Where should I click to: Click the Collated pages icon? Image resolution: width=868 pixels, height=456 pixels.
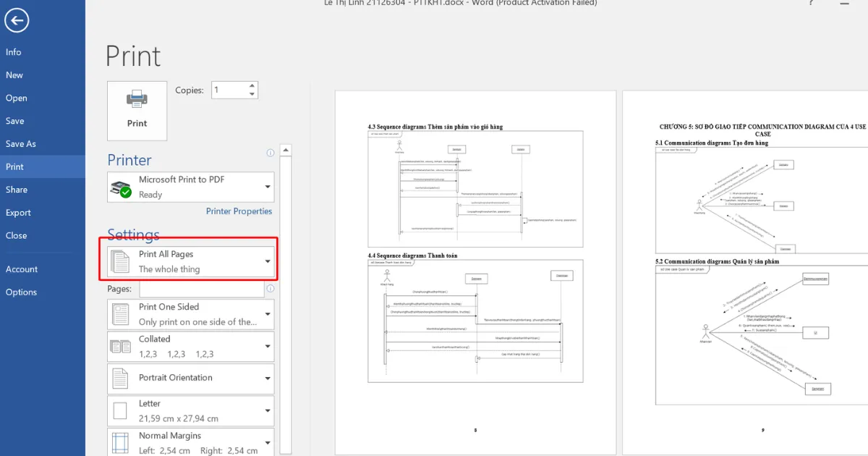120,347
